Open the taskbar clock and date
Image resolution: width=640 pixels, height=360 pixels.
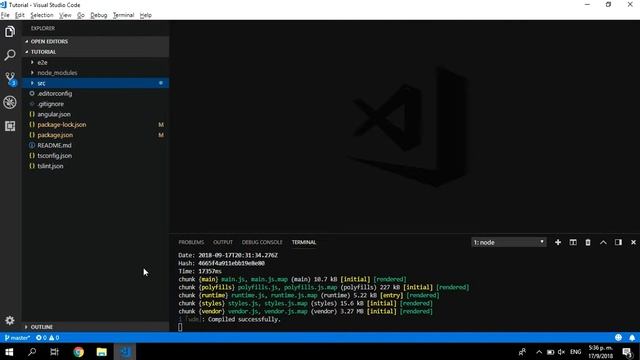click(x=600, y=352)
